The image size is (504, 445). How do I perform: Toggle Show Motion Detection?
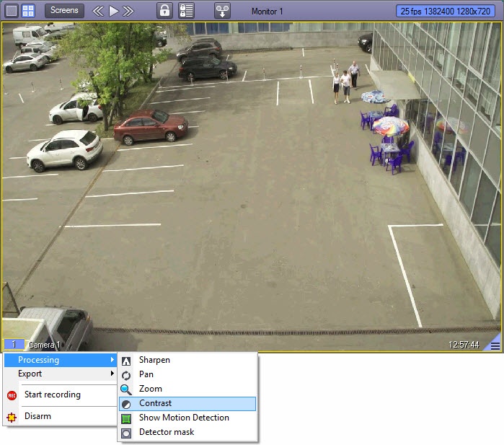tap(184, 418)
